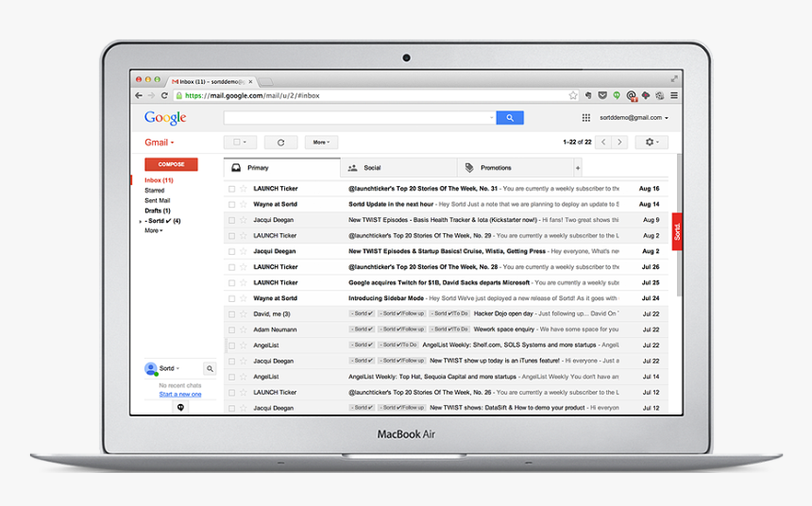This screenshot has width=812, height=506.
Task: Open the sortddemo@gmail.com account menu
Action: [634, 118]
